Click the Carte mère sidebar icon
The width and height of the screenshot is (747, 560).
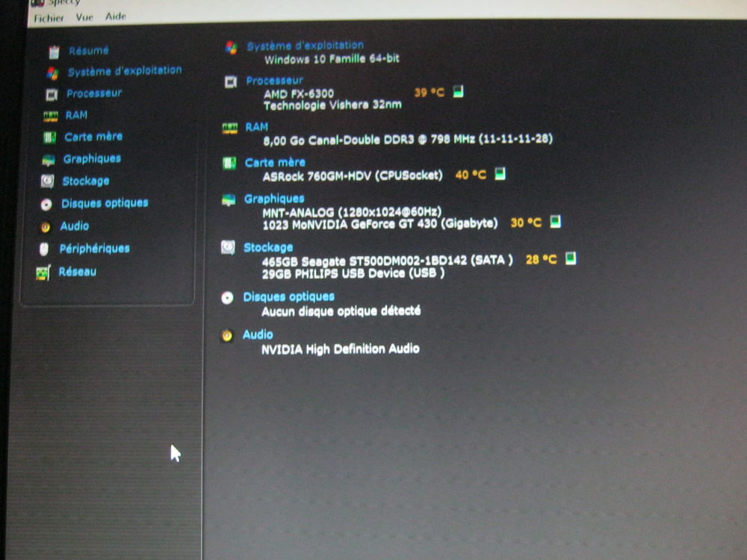pos(51,137)
